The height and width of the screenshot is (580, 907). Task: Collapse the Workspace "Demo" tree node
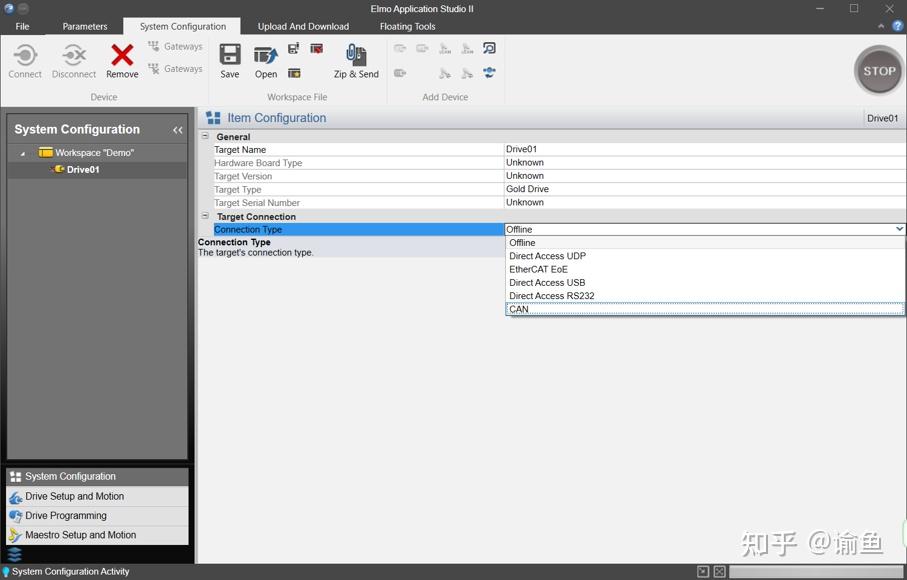[23, 153]
